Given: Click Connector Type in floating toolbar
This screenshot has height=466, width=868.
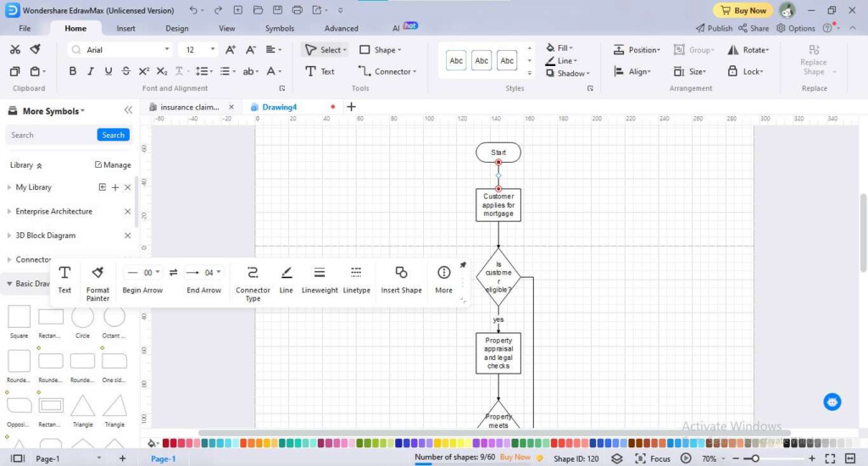Looking at the screenshot, I should tap(253, 283).
